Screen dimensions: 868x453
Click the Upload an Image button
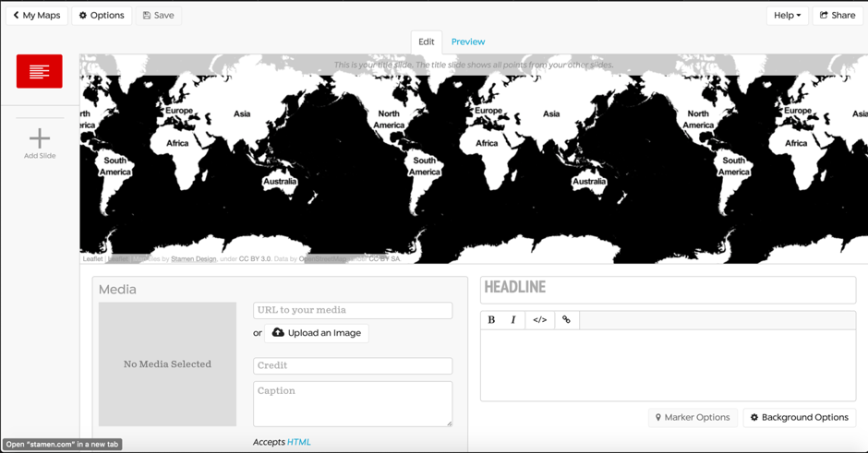point(317,333)
